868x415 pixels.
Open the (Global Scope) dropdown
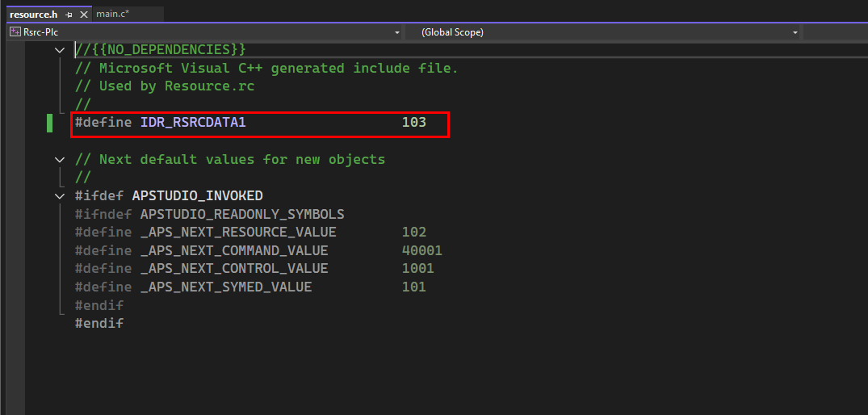click(x=795, y=32)
